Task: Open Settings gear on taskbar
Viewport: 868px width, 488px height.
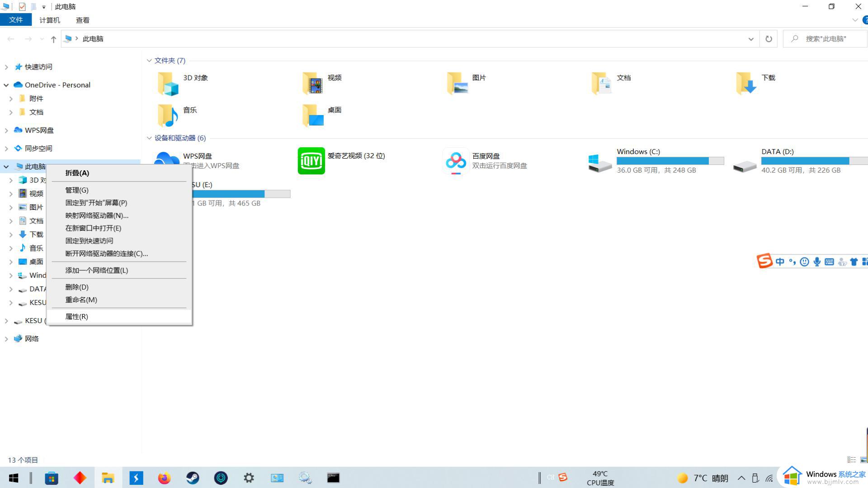Action: point(249,478)
